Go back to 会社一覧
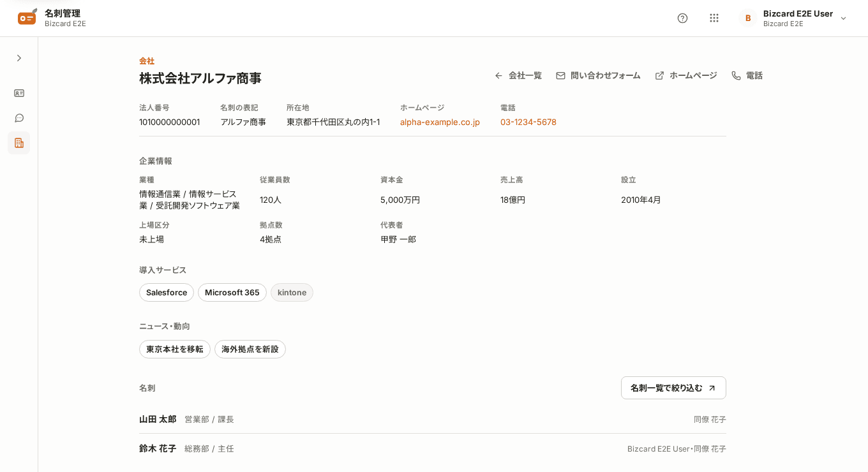Viewport: 868px width, 472px height. click(x=518, y=75)
